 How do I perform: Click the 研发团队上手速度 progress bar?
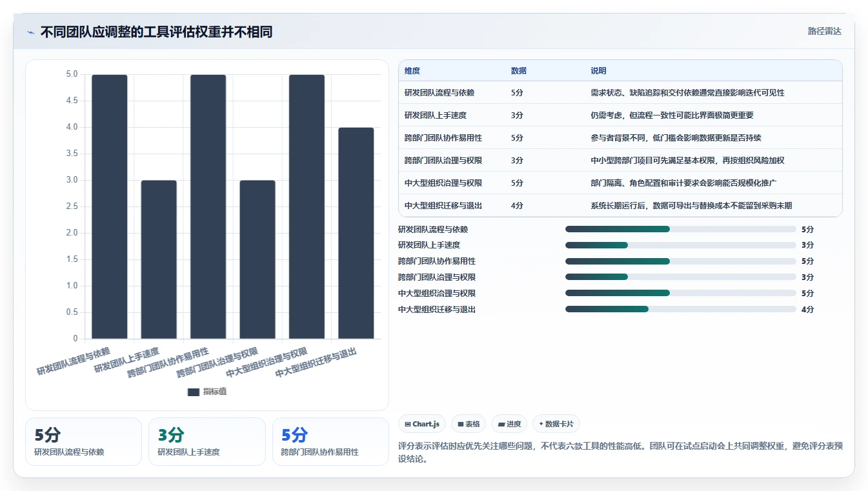(x=681, y=245)
